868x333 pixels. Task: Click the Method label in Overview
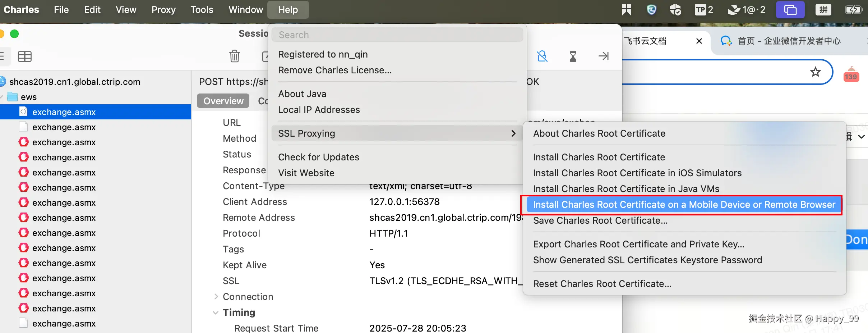(x=240, y=138)
